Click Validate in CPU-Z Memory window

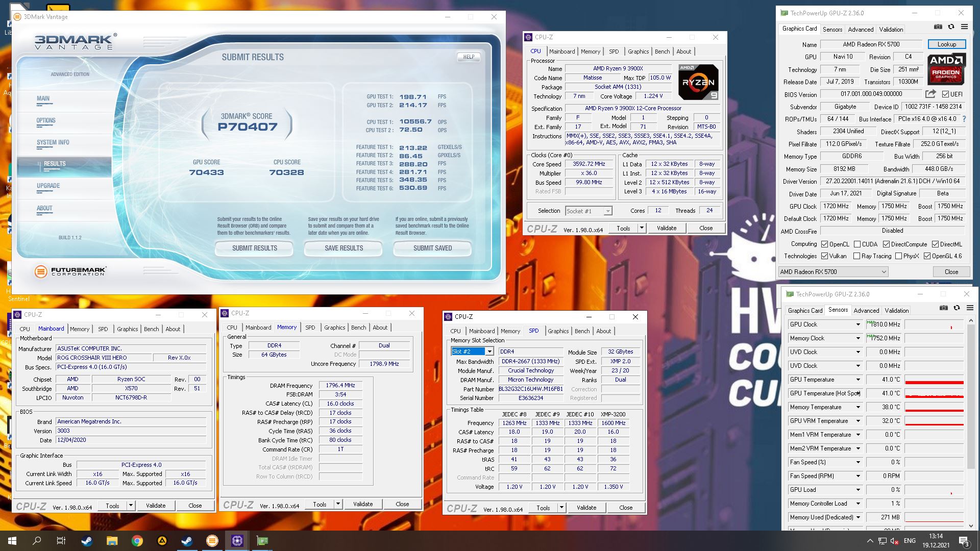363,504
